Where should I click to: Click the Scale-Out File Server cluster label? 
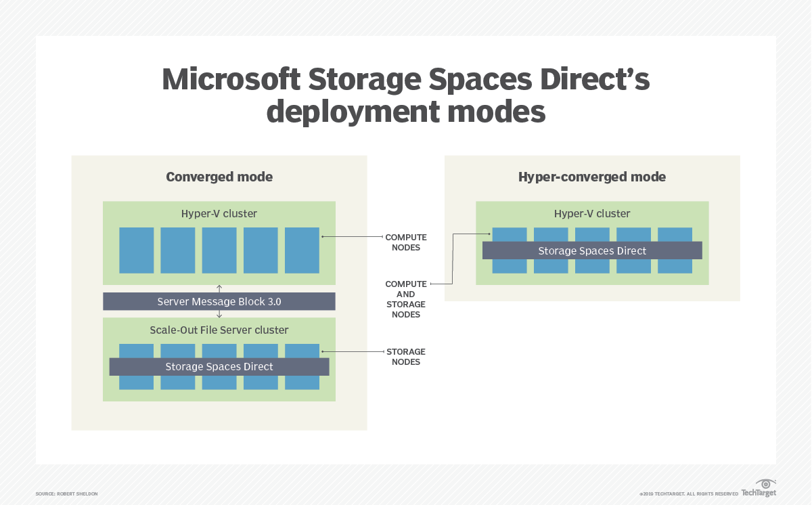click(219, 330)
